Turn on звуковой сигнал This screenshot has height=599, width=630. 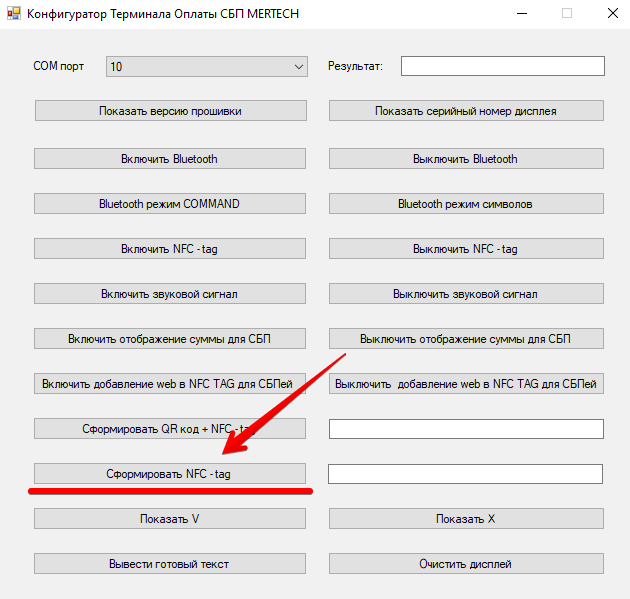pyautogui.click(x=169, y=294)
